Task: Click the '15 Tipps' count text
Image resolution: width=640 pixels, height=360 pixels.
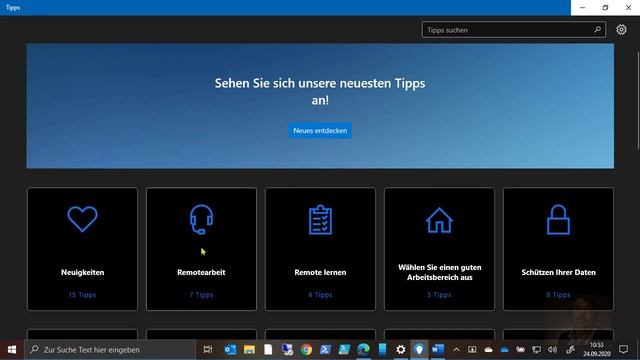Action: pyautogui.click(x=82, y=295)
